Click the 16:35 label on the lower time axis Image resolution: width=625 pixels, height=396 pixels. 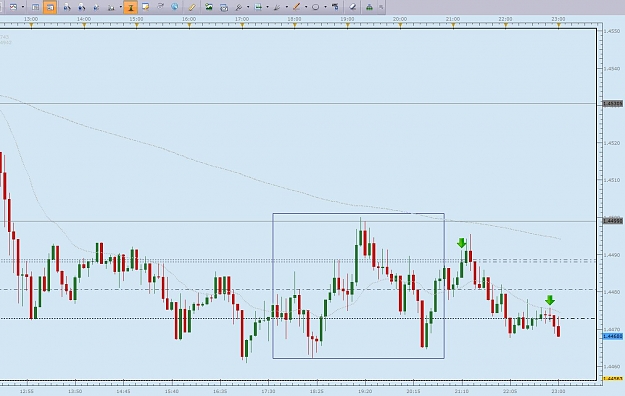tap(220, 391)
